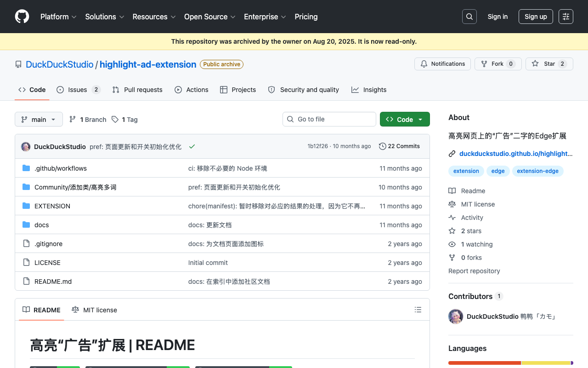Click the pulse icon beside Activity
This screenshot has height=368, width=588.
(x=452, y=218)
